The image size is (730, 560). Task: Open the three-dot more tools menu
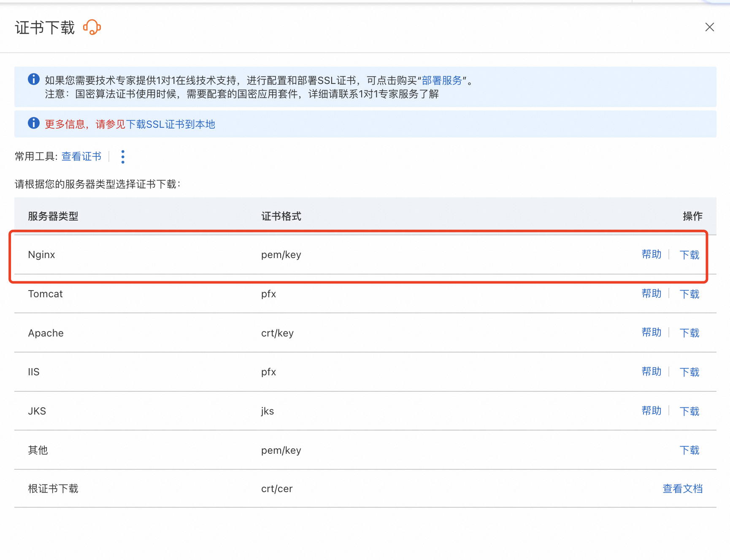tap(123, 156)
